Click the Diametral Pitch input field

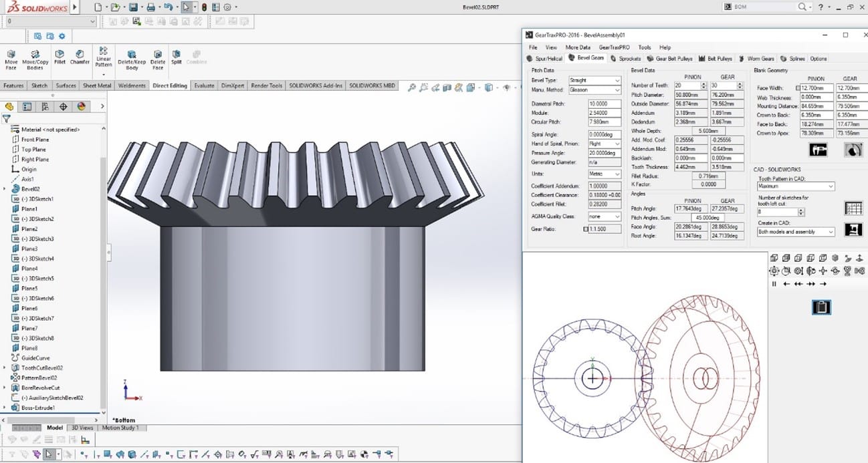(x=605, y=104)
